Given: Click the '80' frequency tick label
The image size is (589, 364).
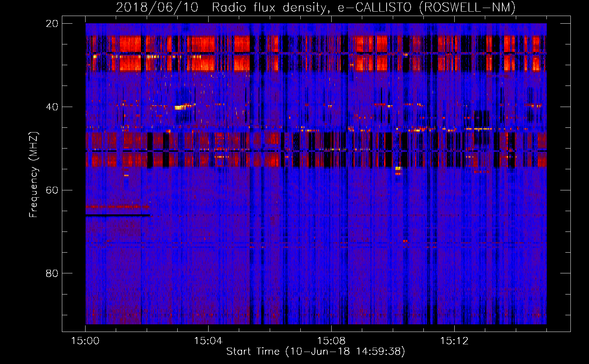Looking at the screenshot, I should coord(52,273).
